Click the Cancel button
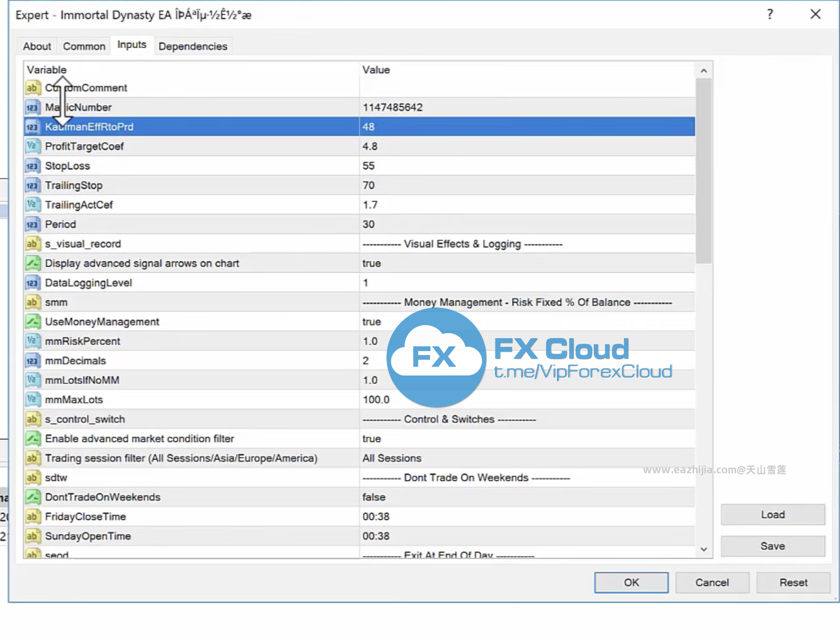 [x=712, y=583]
